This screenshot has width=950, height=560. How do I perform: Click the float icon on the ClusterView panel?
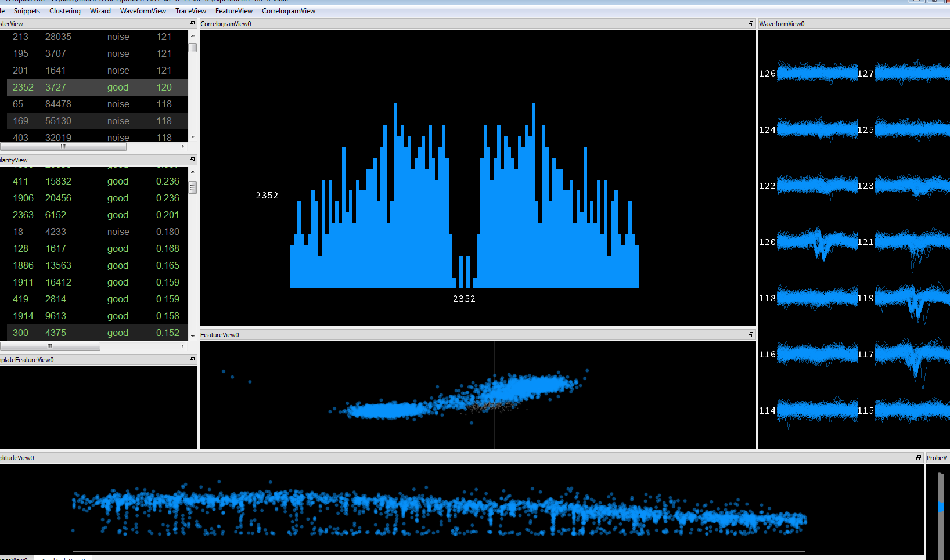pyautogui.click(x=191, y=24)
